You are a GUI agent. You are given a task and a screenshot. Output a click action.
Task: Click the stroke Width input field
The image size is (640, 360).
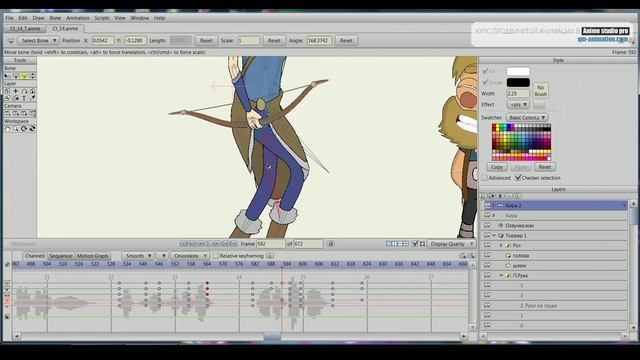click(518, 93)
